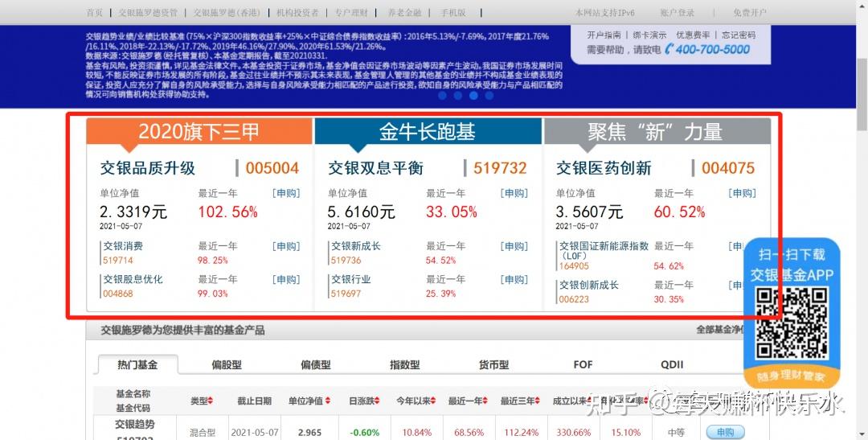
Task: Open 交银施罗德(香港) navigation link
Action: (227, 12)
